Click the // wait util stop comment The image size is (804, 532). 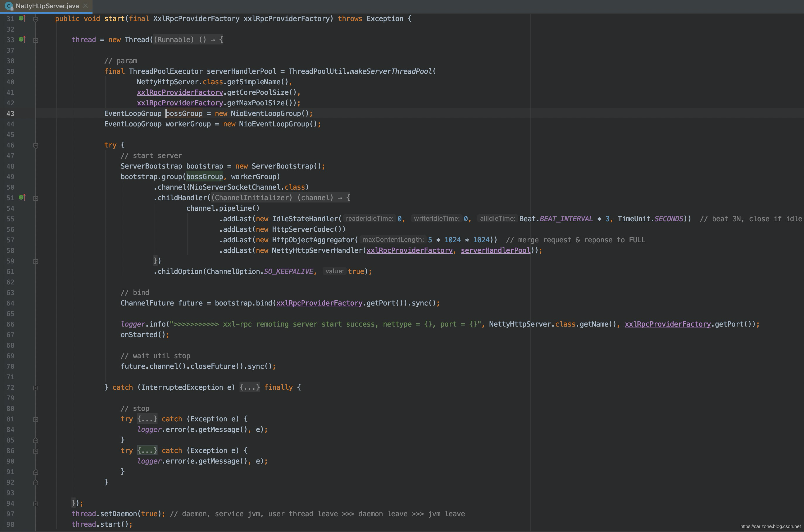155,356
